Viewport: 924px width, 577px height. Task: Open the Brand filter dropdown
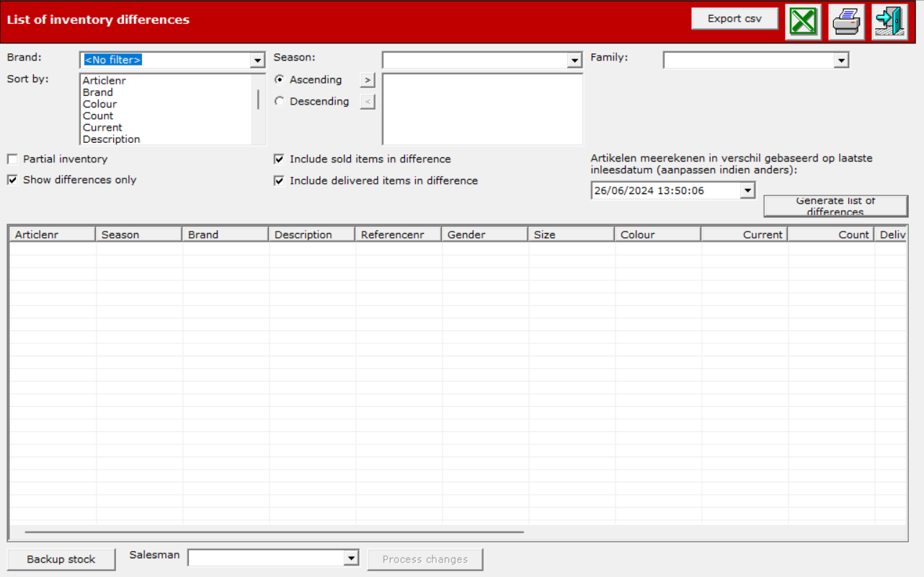(x=258, y=61)
